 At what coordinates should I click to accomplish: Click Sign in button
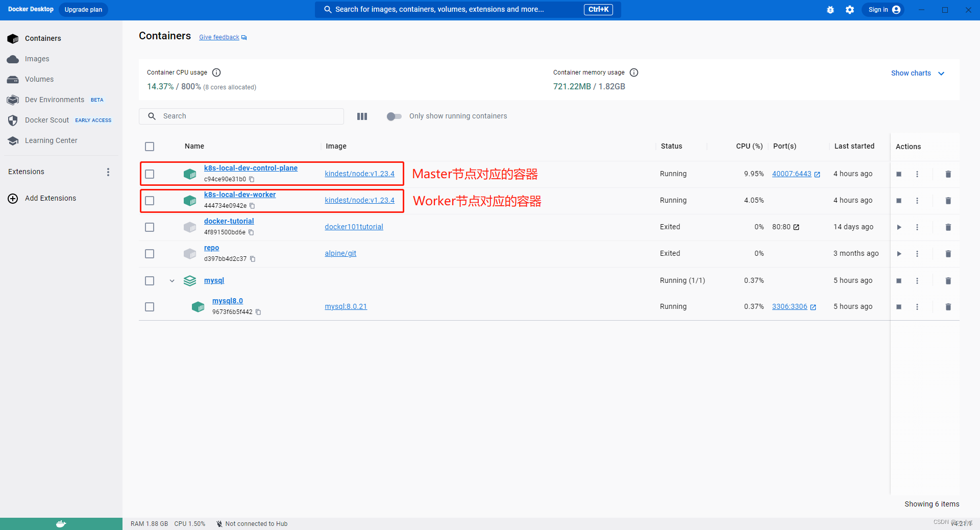coord(884,10)
